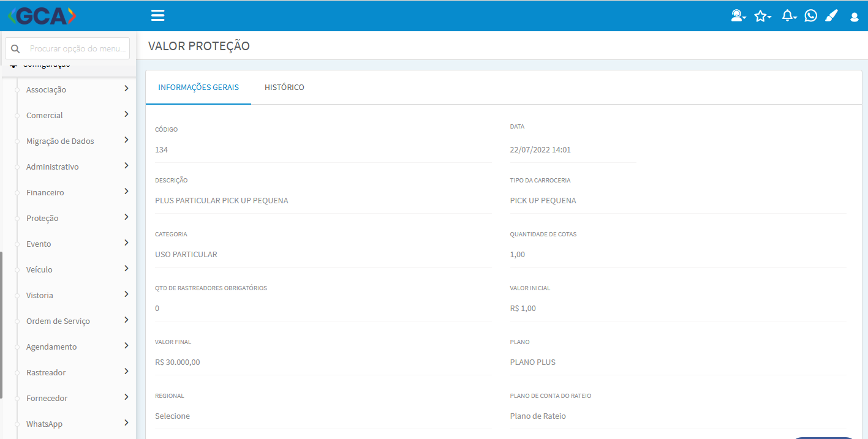Screen dimensions: 868x439
Task: Click Quantidade de Cotas value 1,00
Action: click(518, 255)
